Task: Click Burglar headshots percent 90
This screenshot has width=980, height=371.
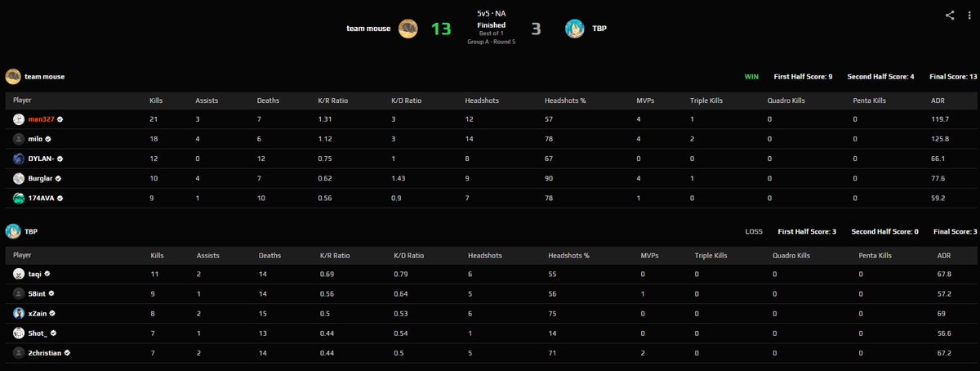Action: point(549,178)
